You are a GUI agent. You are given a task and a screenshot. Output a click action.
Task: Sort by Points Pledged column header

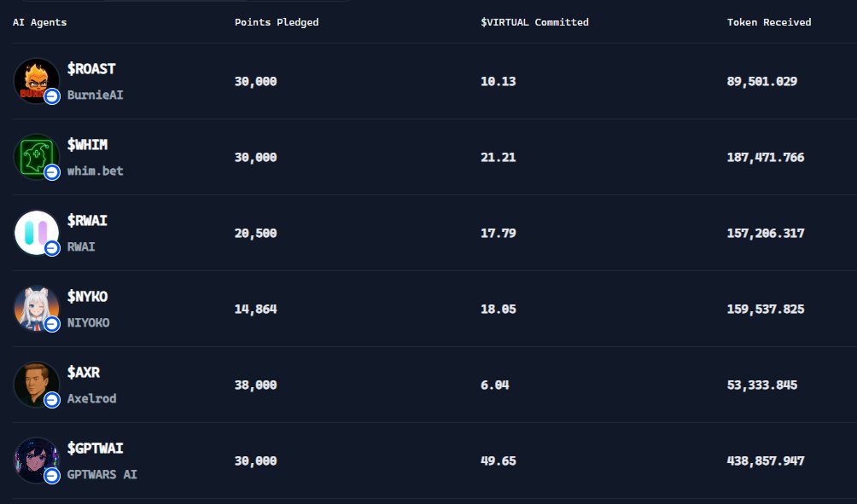(277, 22)
